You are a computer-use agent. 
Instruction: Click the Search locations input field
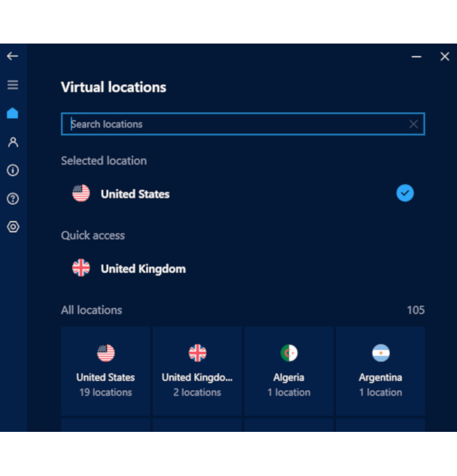[x=242, y=124]
